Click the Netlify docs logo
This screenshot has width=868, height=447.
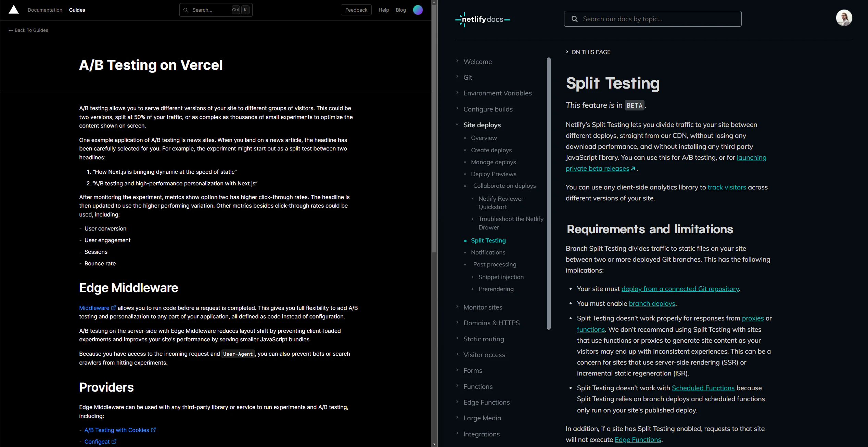[x=483, y=19]
